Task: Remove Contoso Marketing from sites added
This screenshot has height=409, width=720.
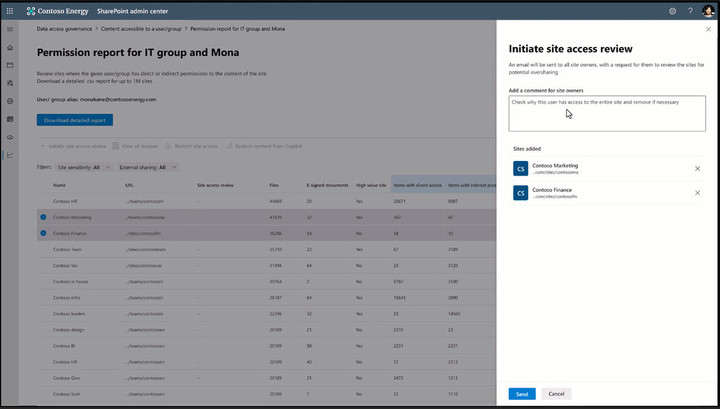Action: tap(697, 168)
